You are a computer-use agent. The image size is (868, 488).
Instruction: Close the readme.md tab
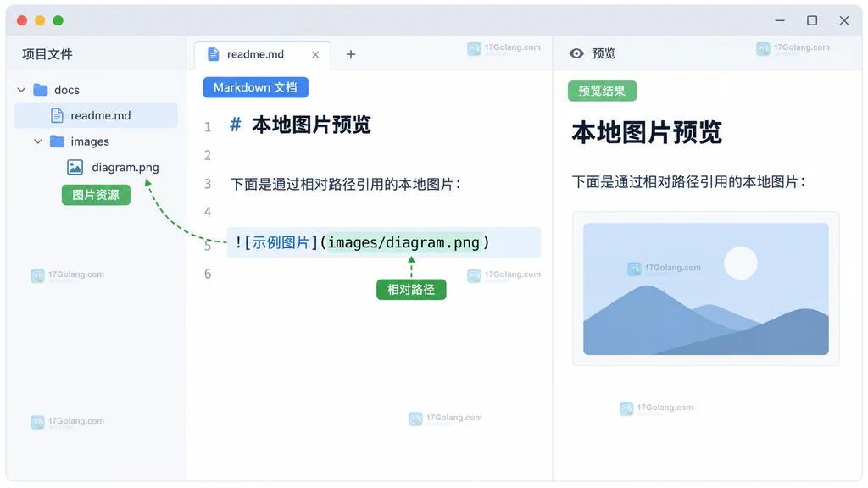pos(315,54)
